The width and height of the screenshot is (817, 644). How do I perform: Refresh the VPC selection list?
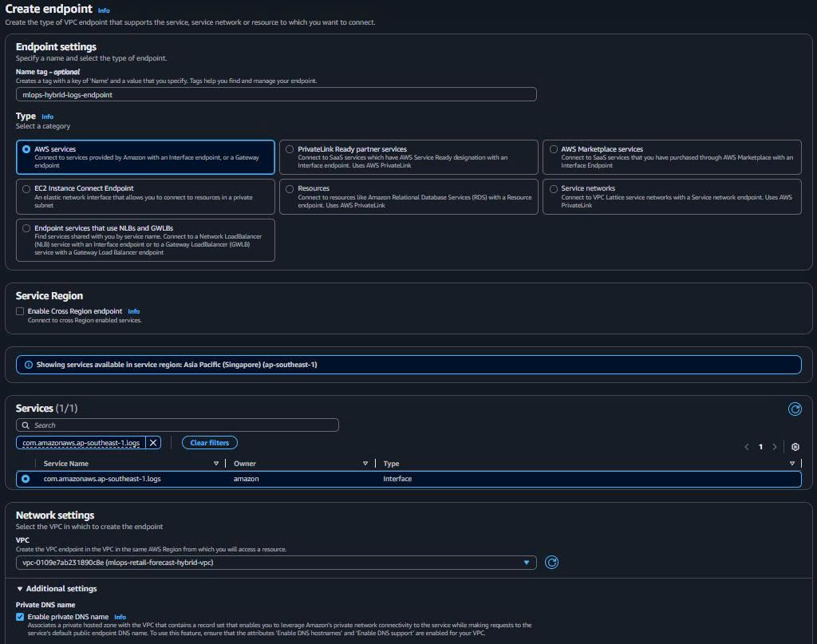551,562
